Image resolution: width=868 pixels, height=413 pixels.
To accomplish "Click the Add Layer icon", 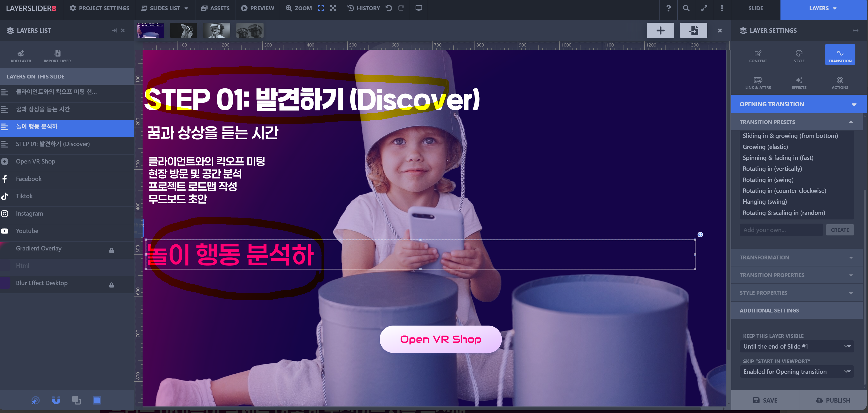I will pyautogui.click(x=21, y=54).
